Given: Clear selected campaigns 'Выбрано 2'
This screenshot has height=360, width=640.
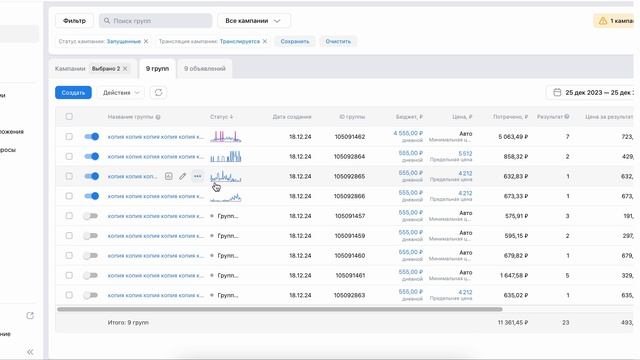Looking at the screenshot, I should [x=125, y=69].
